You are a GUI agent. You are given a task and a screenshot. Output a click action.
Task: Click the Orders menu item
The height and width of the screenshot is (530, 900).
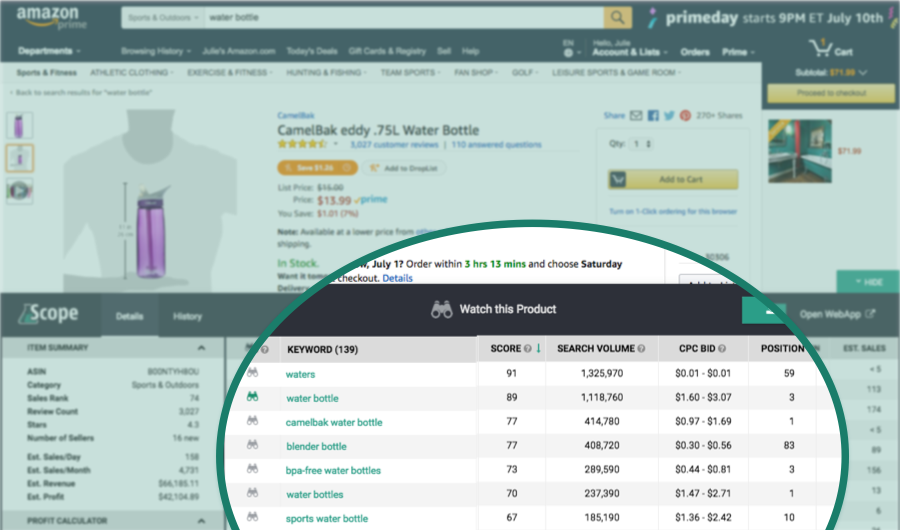(695, 52)
